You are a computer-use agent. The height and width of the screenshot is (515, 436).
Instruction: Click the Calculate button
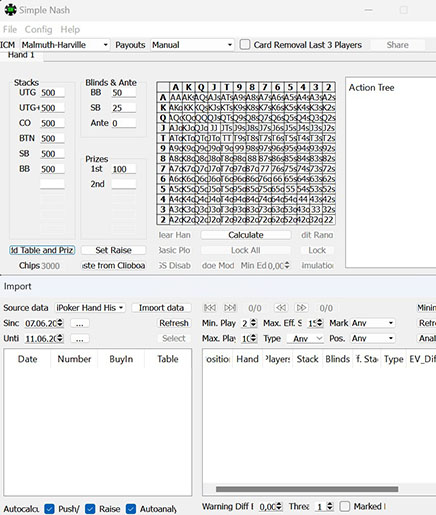pyautogui.click(x=246, y=235)
